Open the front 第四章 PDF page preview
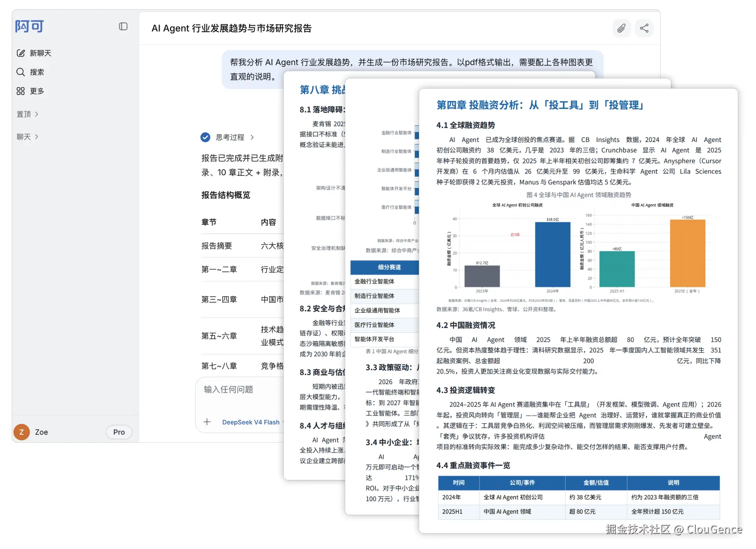Image resolution: width=756 pixels, height=549 pixels. [579, 311]
